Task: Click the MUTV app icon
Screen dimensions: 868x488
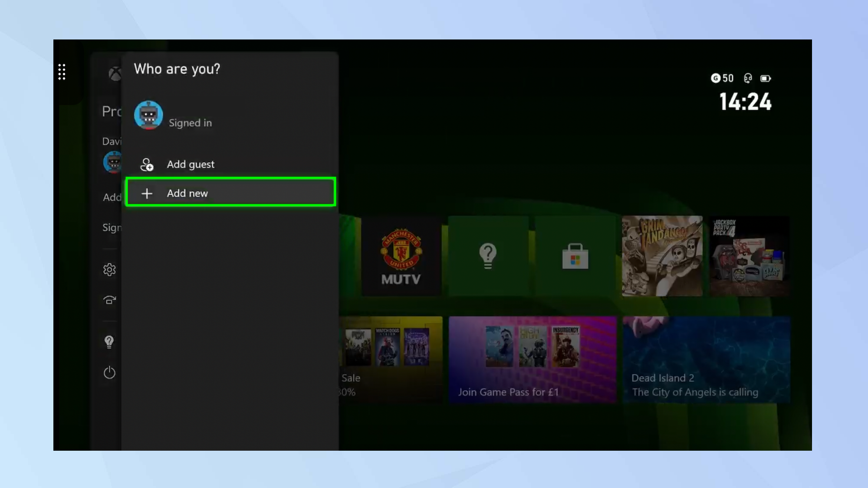Action: click(x=401, y=255)
